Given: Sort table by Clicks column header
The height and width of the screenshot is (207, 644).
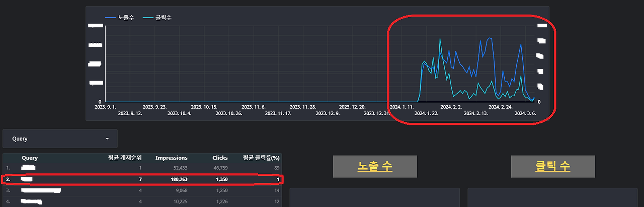Looking at the screenshot, I should [x=220, y=158].
